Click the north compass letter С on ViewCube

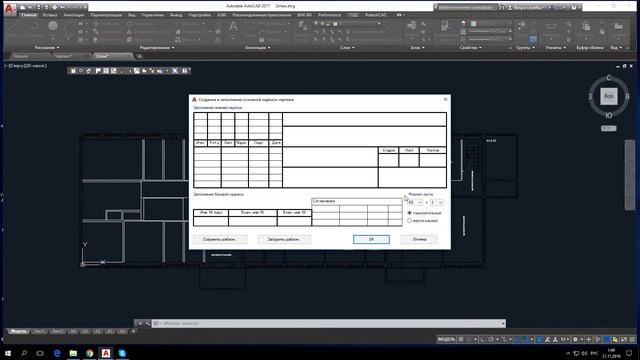(609, 78)
